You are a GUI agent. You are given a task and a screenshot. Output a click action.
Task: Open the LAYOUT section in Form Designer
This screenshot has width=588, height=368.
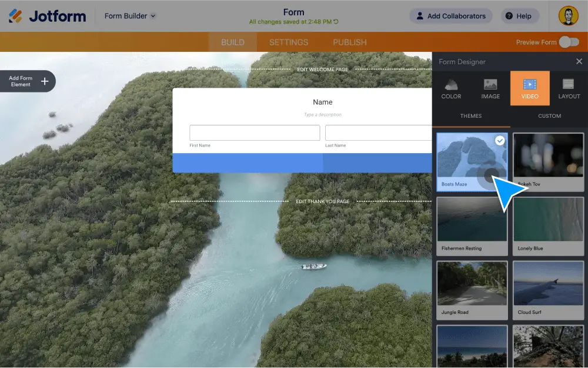[x=569, y=88]
